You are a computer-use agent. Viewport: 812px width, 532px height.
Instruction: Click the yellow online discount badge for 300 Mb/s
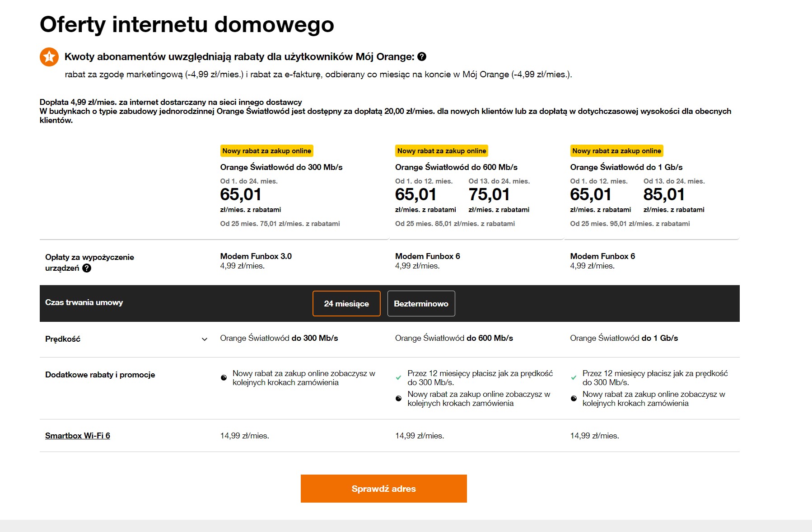click(x=267, y=151)
